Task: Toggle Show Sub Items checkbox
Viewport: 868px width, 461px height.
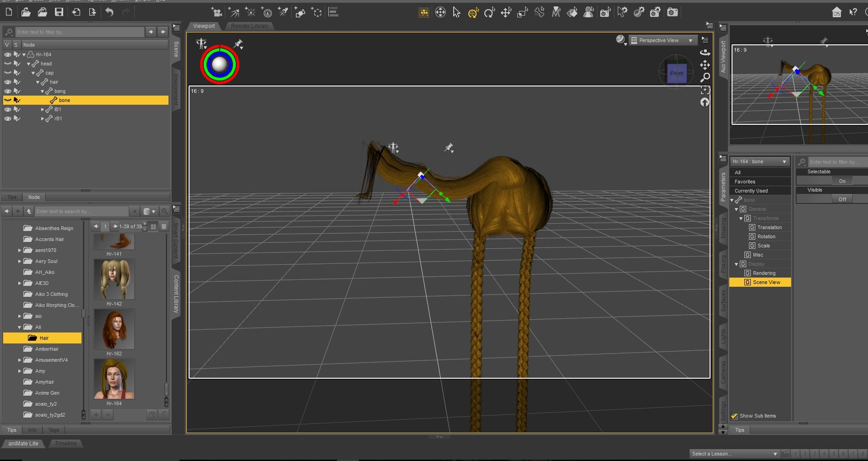Action: pos(734,416)
